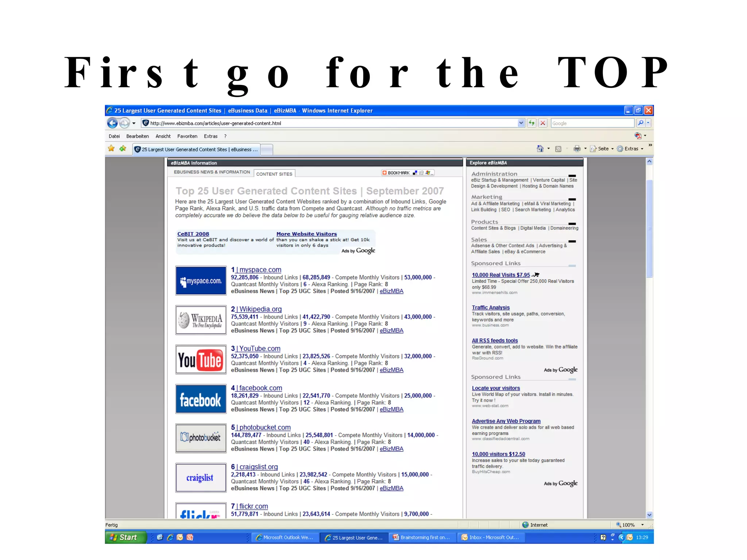
Task: Open zoom level 100% dropdown
Action: click(642, 525)
